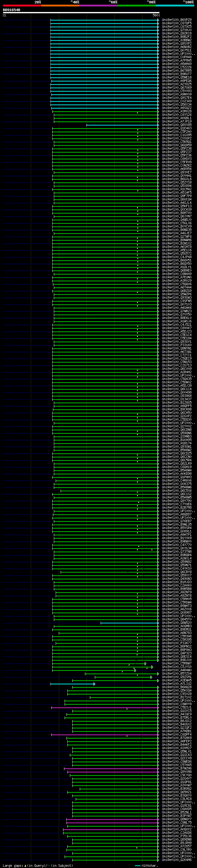Screen dimensions: 197x868
Task: Select hit label UniRef100_Q9ZSM1
Action: pos(177,677)
